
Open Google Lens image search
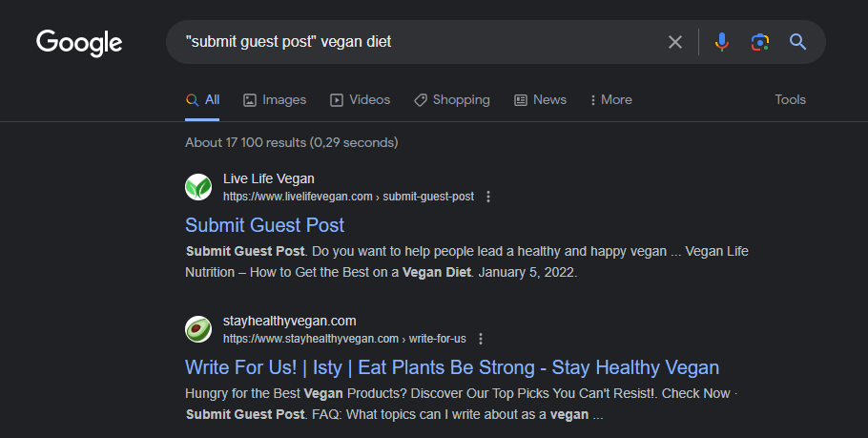[x=759, y=42]
